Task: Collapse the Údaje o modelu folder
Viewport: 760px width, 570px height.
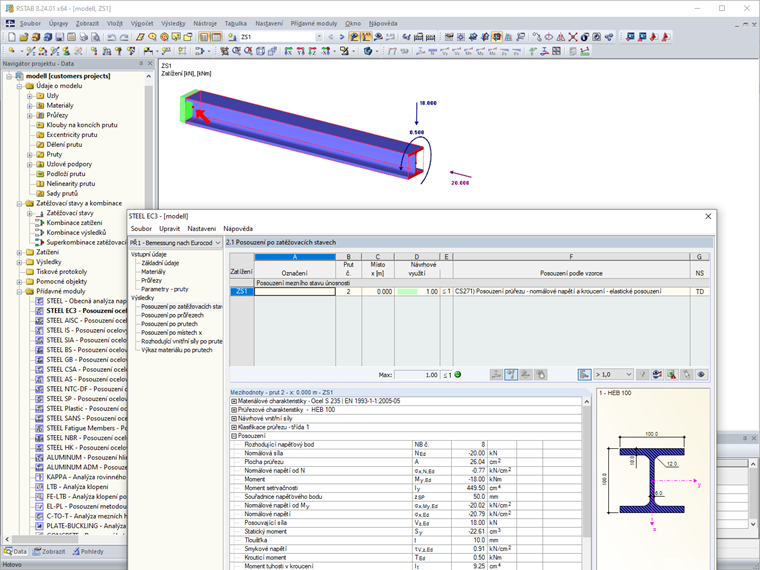Action: [x=19, y=86]
